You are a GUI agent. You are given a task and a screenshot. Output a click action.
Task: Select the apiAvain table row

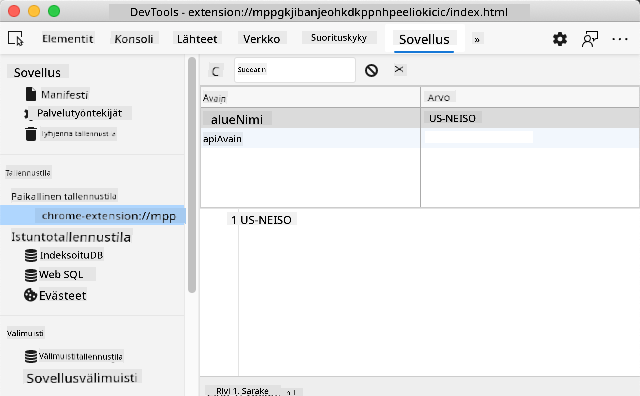click(420, 138)
